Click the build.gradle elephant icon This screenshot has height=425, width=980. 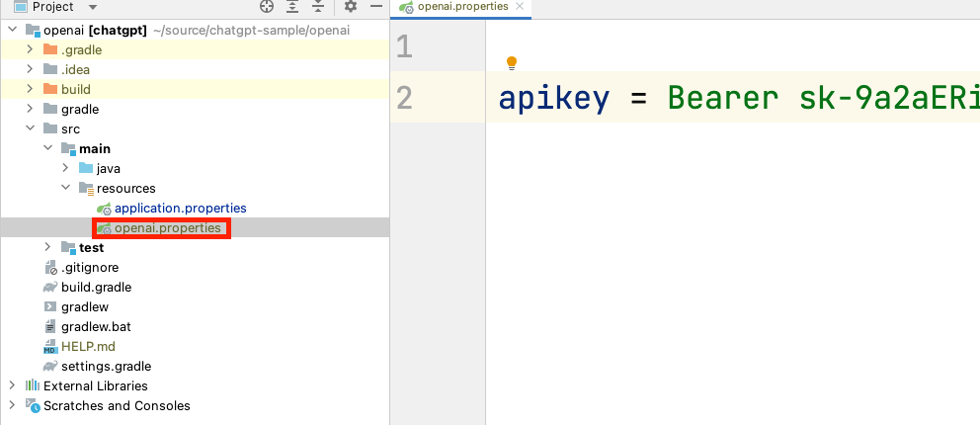[x=50, y=288]
